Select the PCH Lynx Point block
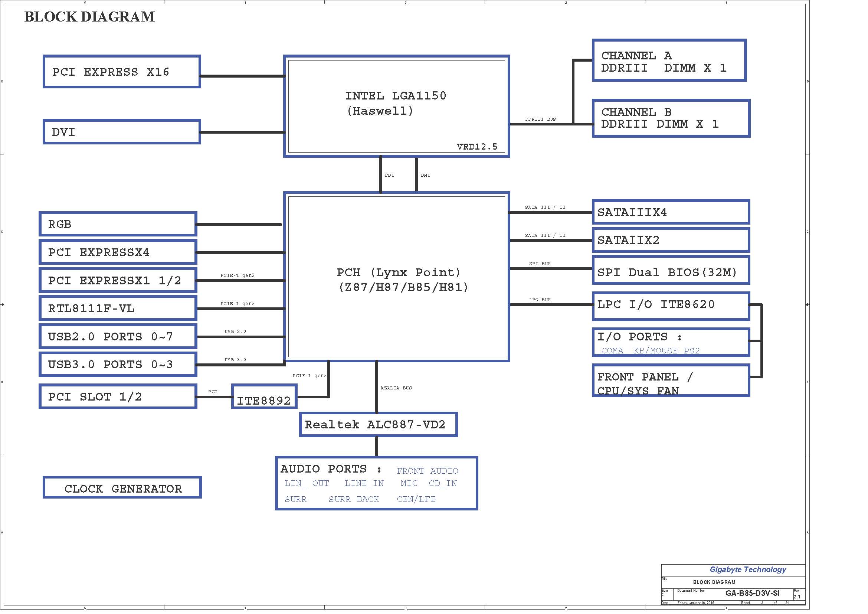Image resolution: width=868 pixels, height=614 pixels. click(396, 277)
